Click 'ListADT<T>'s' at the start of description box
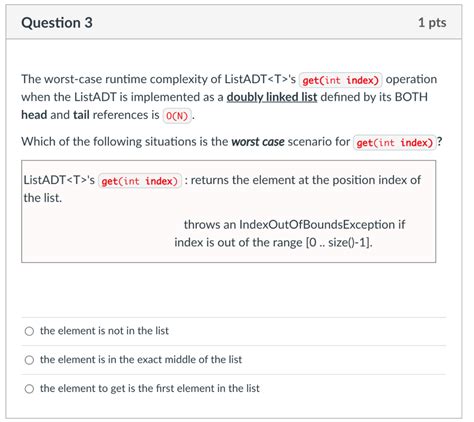This screenshot has width=474, height=422. (59, 180)
